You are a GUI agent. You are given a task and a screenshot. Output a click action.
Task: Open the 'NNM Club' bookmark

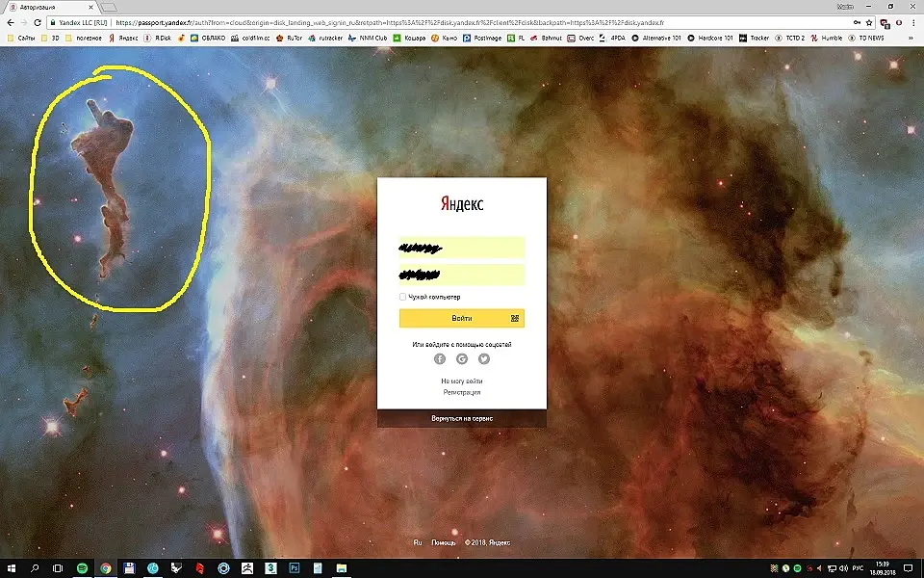368,38
